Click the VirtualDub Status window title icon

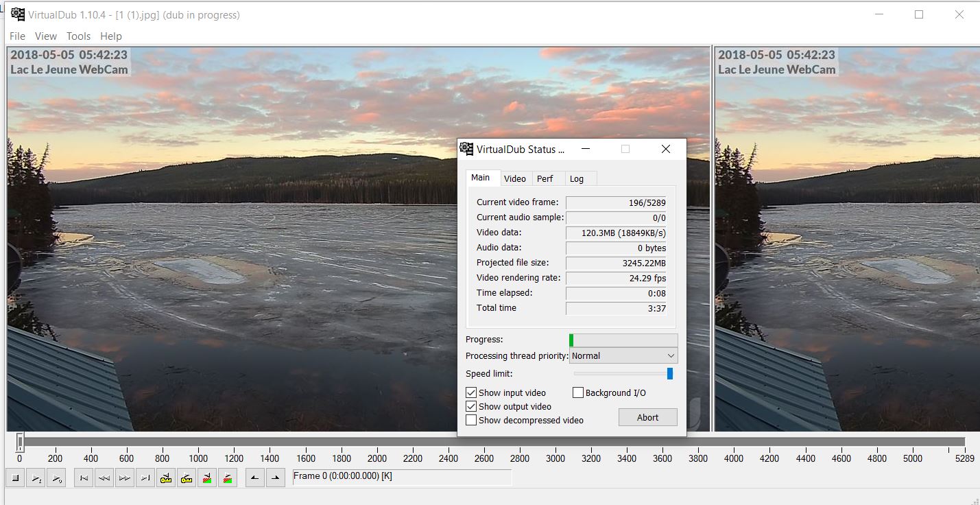click(466, 149)
